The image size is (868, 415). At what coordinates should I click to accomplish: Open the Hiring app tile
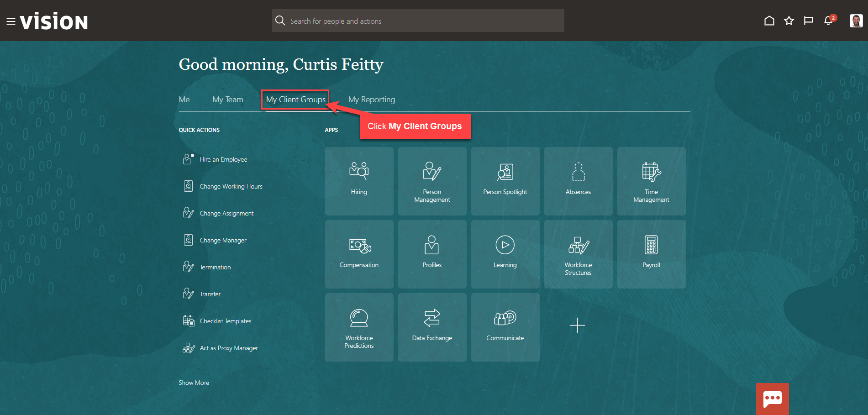pyautogui.click(x=359, y=181)
